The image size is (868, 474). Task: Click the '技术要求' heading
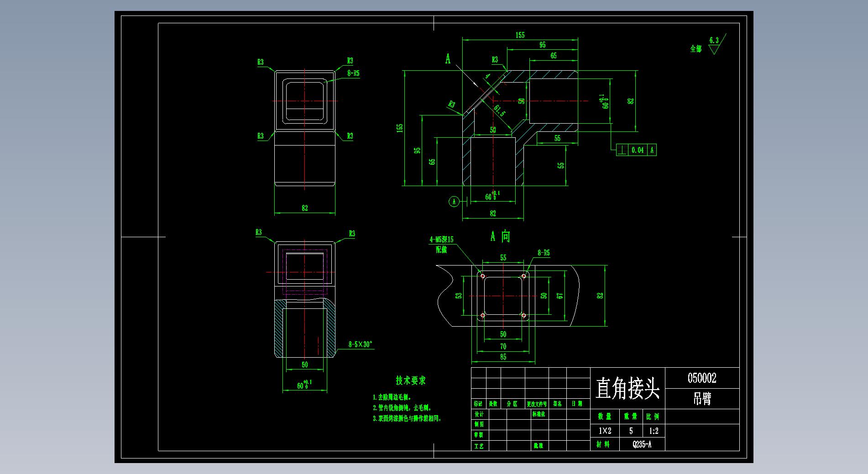point(411,380)
